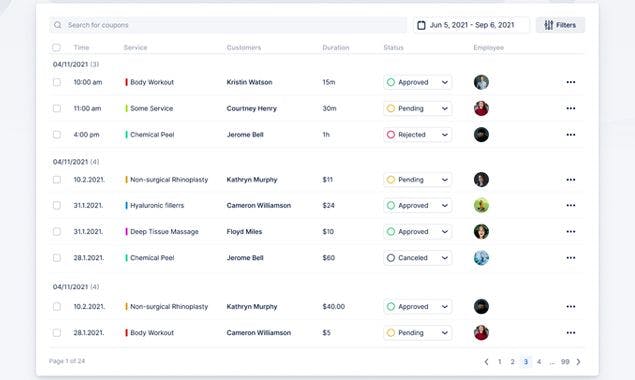Open three-dot menu for $60 Chemical Peel row

pos(571,258)
